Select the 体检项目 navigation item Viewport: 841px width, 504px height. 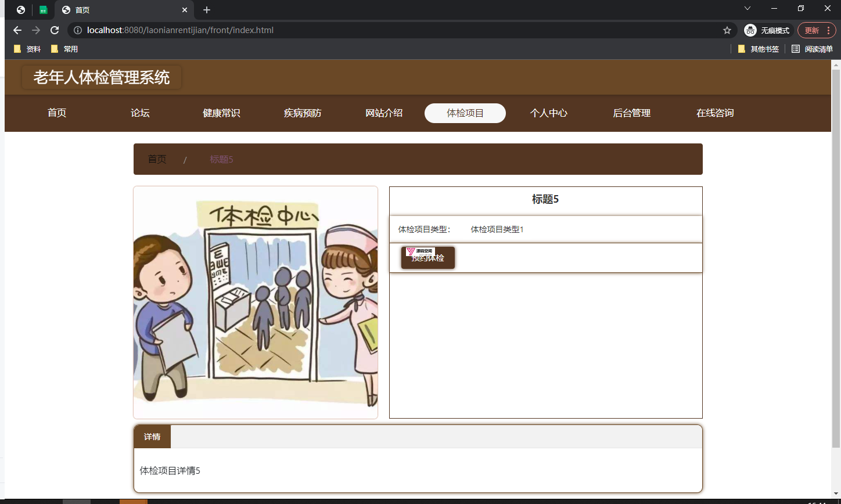point(465,113)
